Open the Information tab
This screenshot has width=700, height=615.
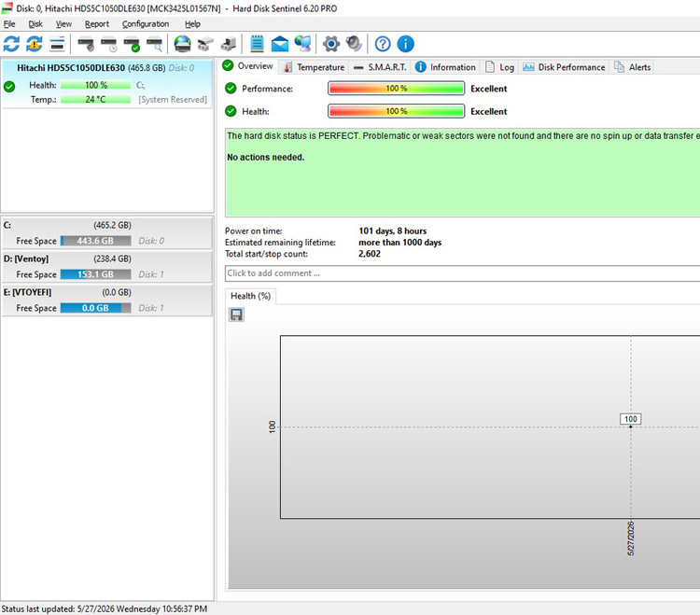tap(445, 67)
